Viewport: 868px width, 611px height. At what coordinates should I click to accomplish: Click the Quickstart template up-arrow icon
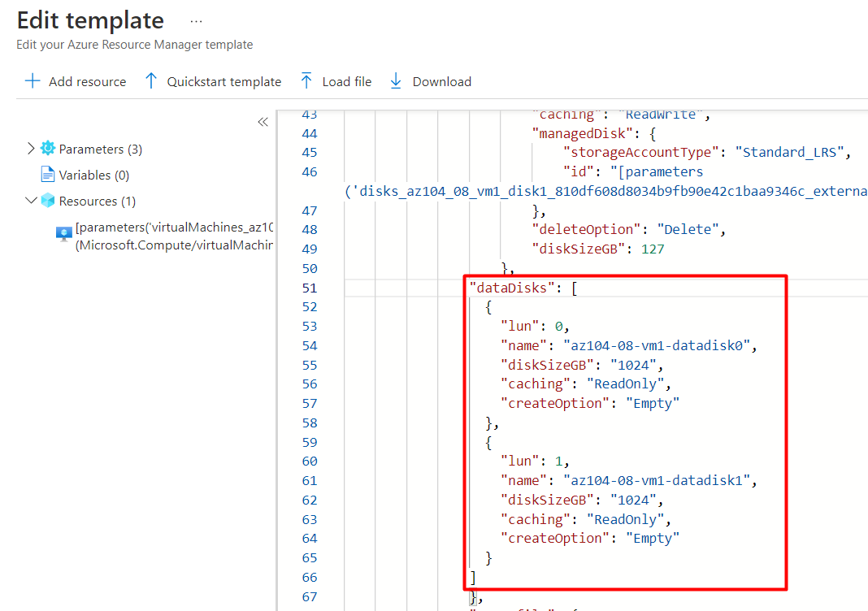(x=150, y=80)
